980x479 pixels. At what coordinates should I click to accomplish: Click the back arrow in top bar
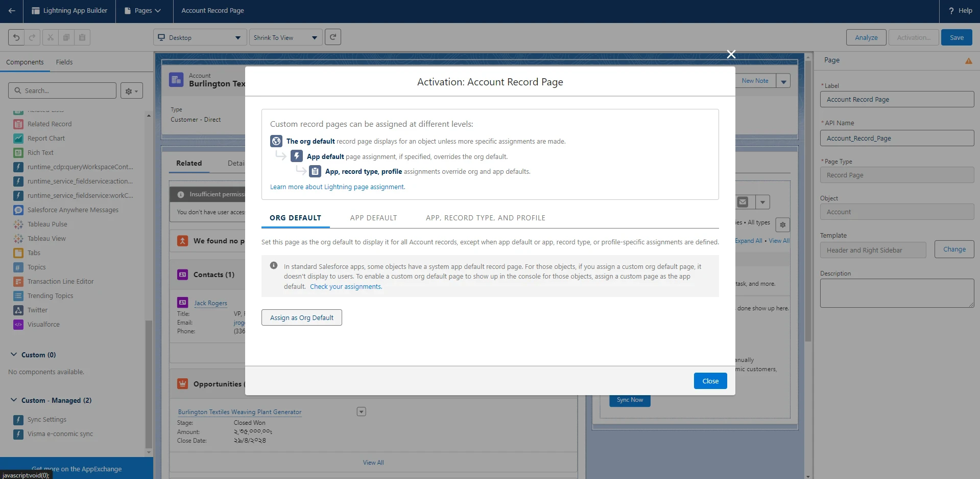(x=11, y=11)
